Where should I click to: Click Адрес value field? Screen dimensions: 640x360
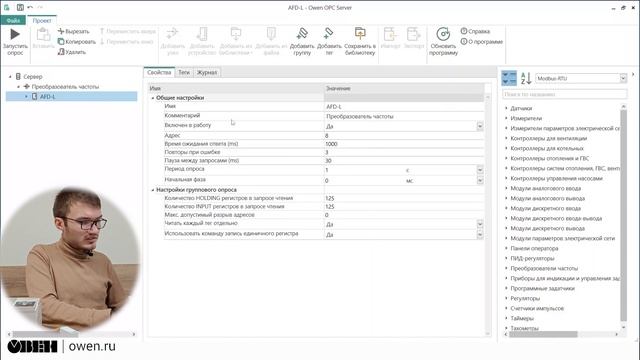pos(404,136)
